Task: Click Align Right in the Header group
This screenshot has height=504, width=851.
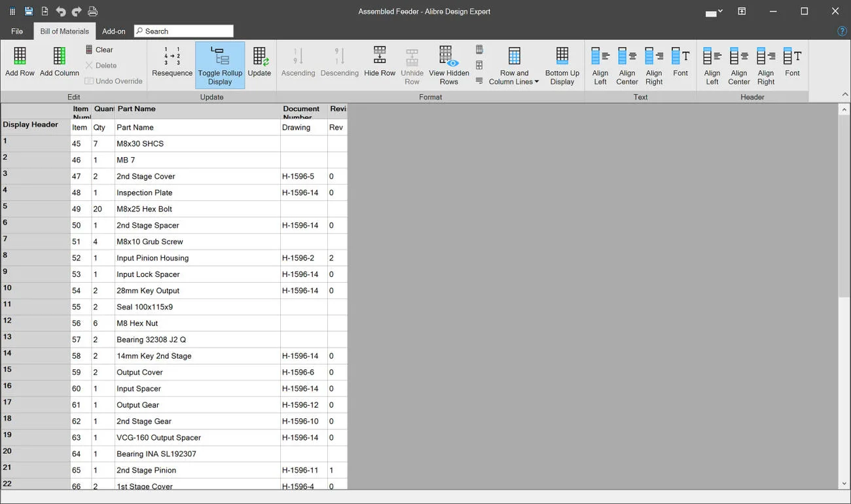Action: 766,65
